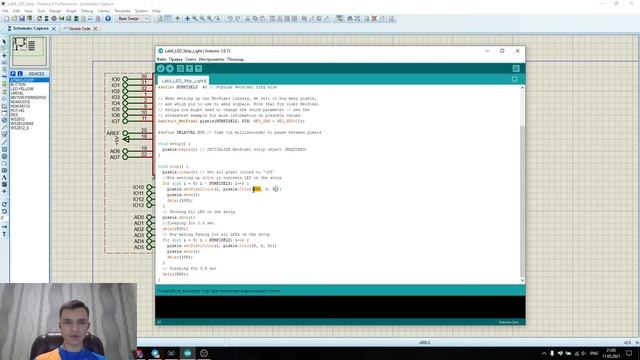Select the Proteus 2D line drawing tool

click(4, 142)
